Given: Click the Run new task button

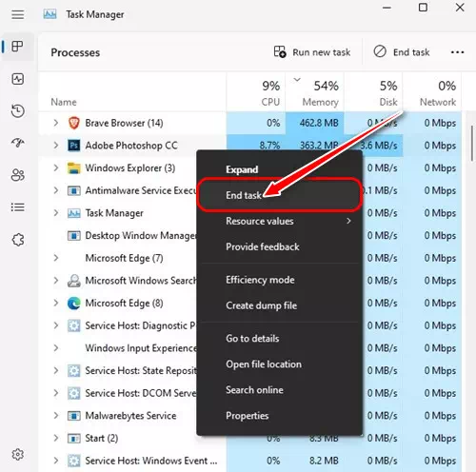Looking at the screenshot, I should pyautogui.click(x=312, y=52).
